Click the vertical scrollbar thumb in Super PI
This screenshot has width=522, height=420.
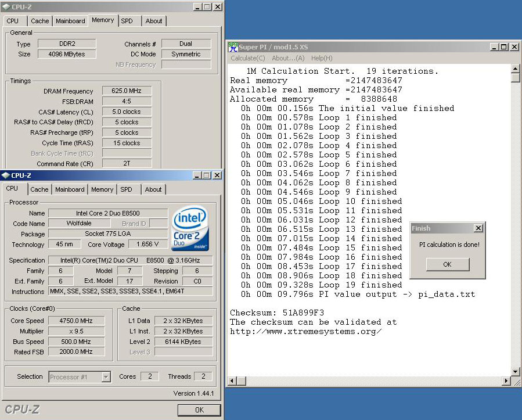(516, 78)
